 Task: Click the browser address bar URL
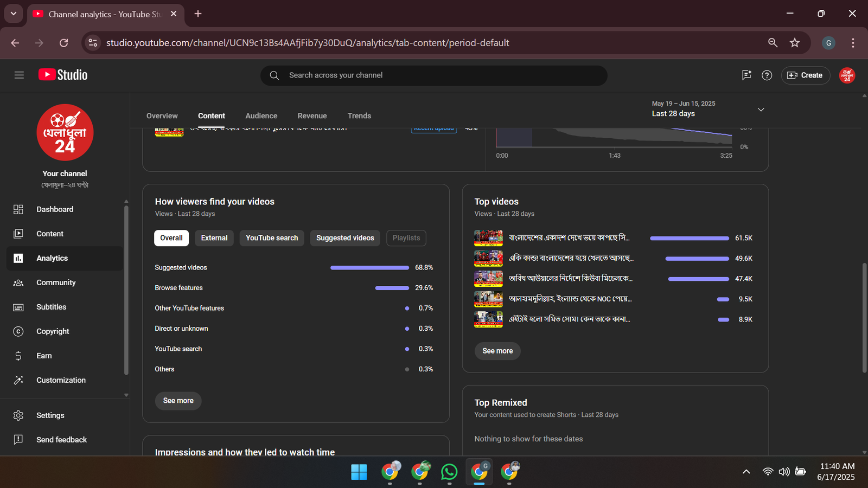pyautogui.click(x=308, y=43)
